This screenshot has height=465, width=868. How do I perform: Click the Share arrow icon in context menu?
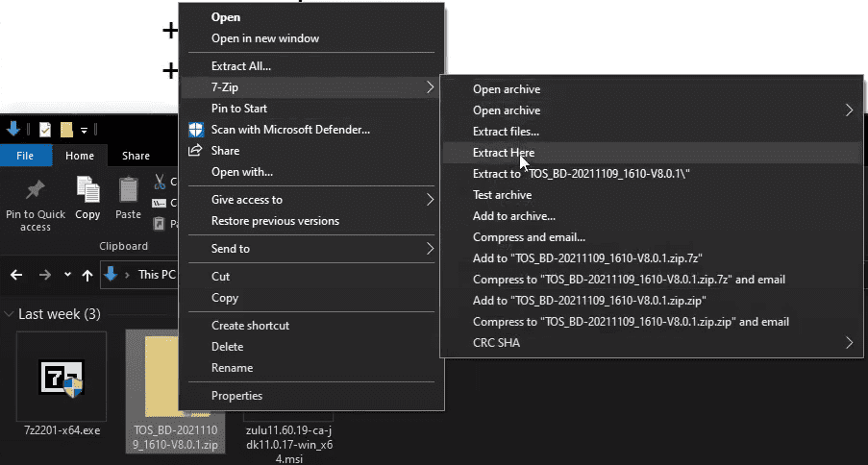point(195,150)
